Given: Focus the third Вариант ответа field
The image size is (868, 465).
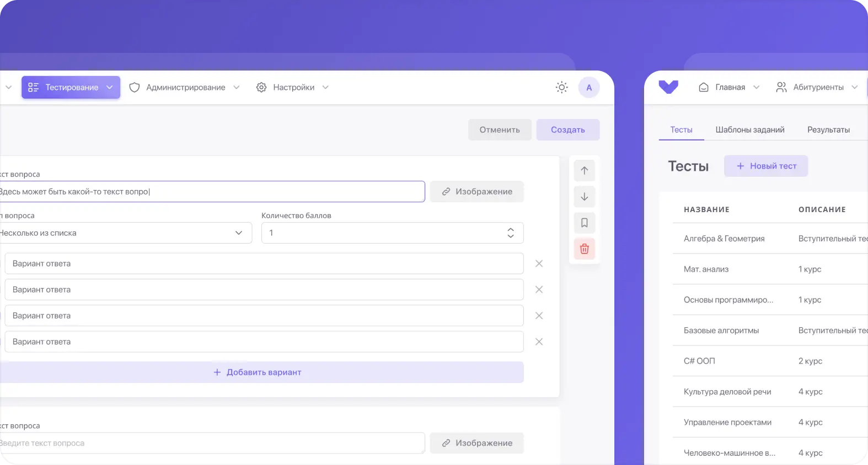Looking at the screenshot, I should (264, 316).
